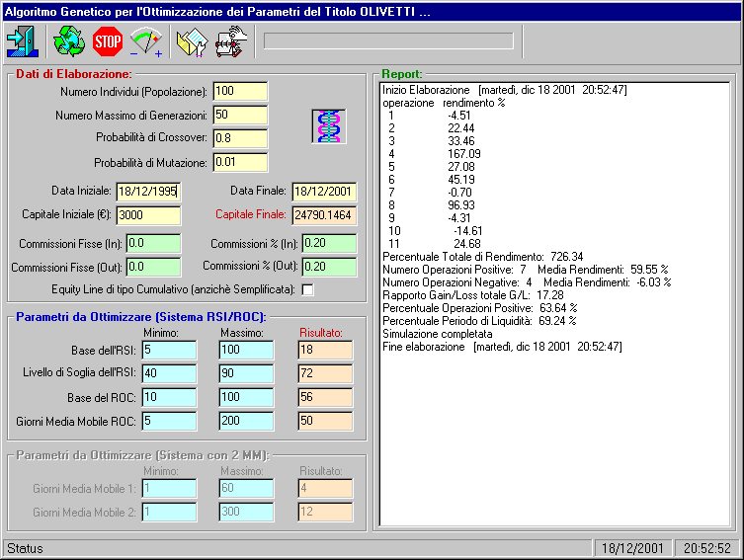Click Probabilità di Mutazione field
Viewport: 744px width, 560px height.
(x=240, y=162)
